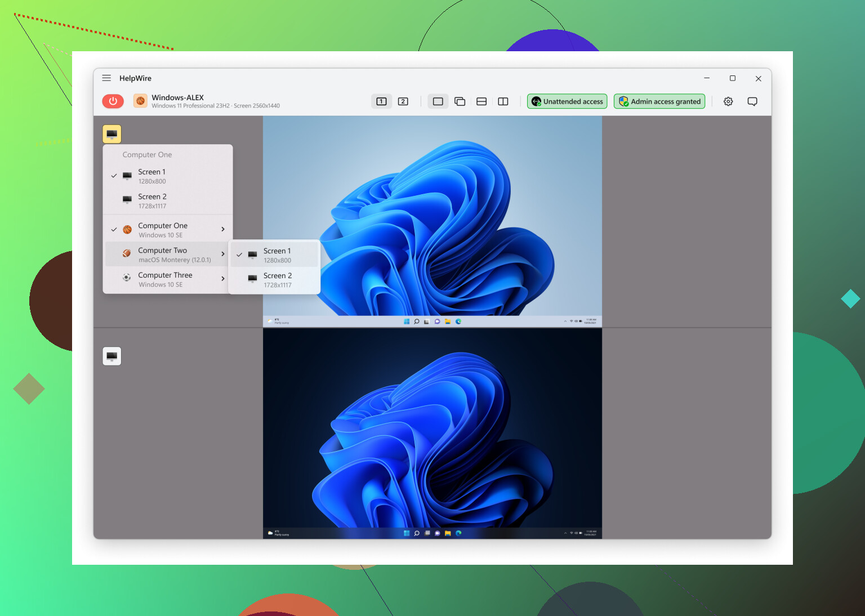Expand the Computer Two submenu chevron
The height and width of the screenshot is (616, 865).
[x=223, y=254]
